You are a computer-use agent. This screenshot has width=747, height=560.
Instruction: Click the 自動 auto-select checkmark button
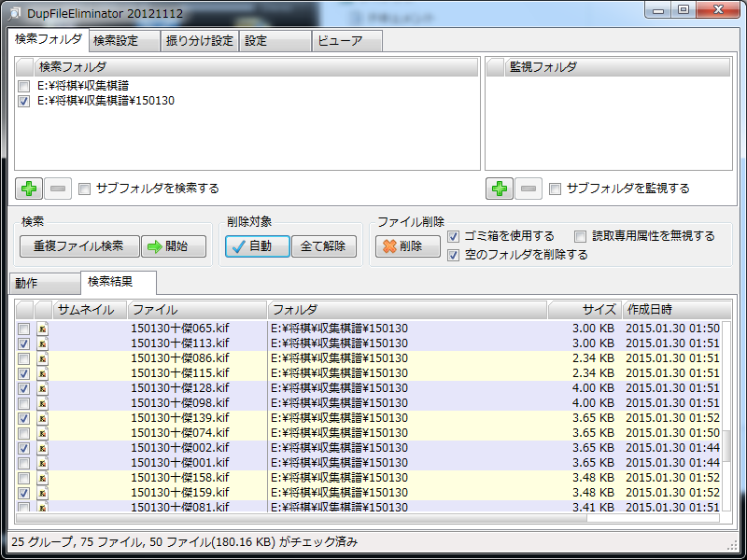256,246
